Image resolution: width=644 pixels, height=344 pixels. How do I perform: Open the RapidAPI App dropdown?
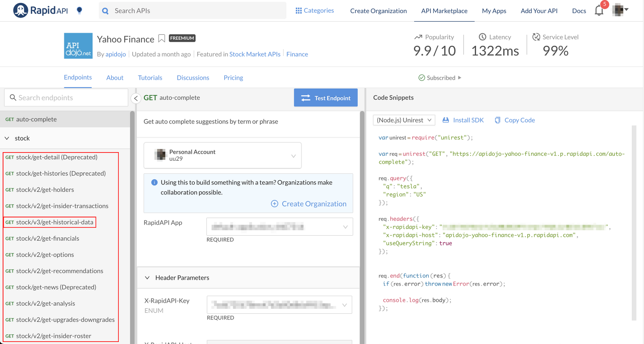[x=280, y=227]
